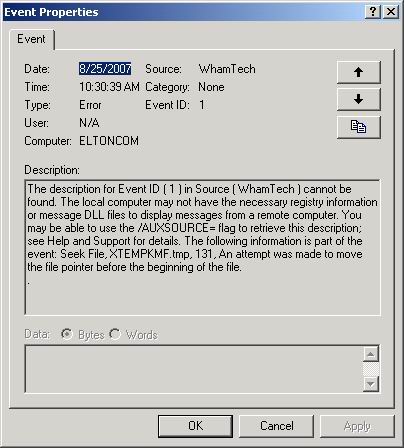Click the highlighted date 8/25/2007

coord(105,69)
